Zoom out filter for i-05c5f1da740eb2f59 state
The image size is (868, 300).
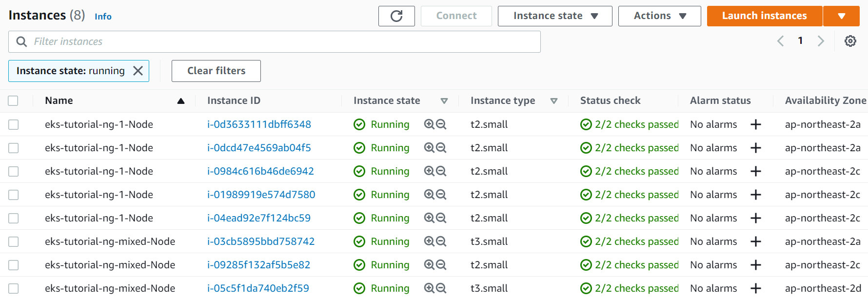click(441, 288)
